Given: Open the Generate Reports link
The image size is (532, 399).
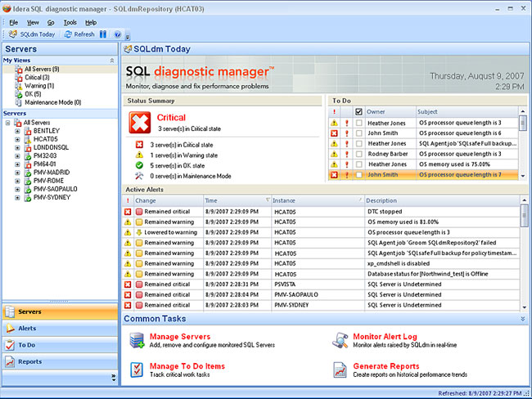Looking at the screenshot, I should pyautogui.click(x=386, y=366).
